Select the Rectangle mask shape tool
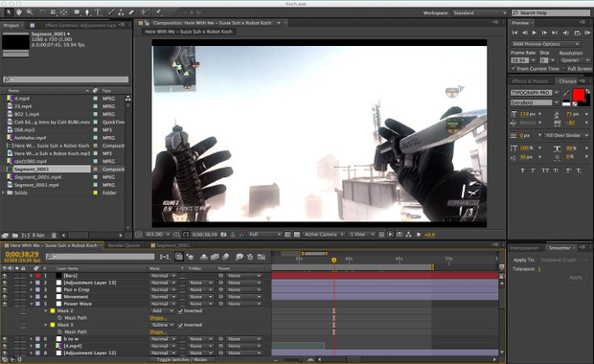The height and width of the screenshot is (364, 594). [x=78, y=12]
